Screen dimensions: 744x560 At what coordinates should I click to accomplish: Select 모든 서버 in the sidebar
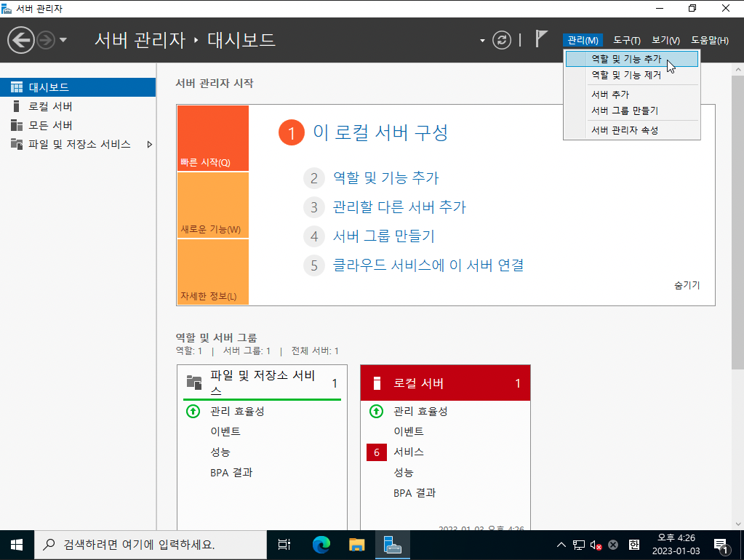pyautogui.click(x=78, y=125)
